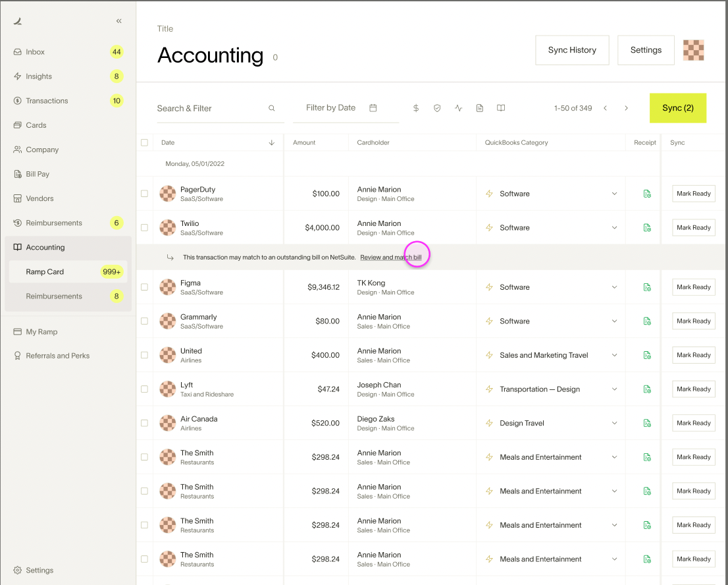The image size is (728, 585).
Task: Expand Sales and Marketing Travel dropdown
Action: click(614, 355)
